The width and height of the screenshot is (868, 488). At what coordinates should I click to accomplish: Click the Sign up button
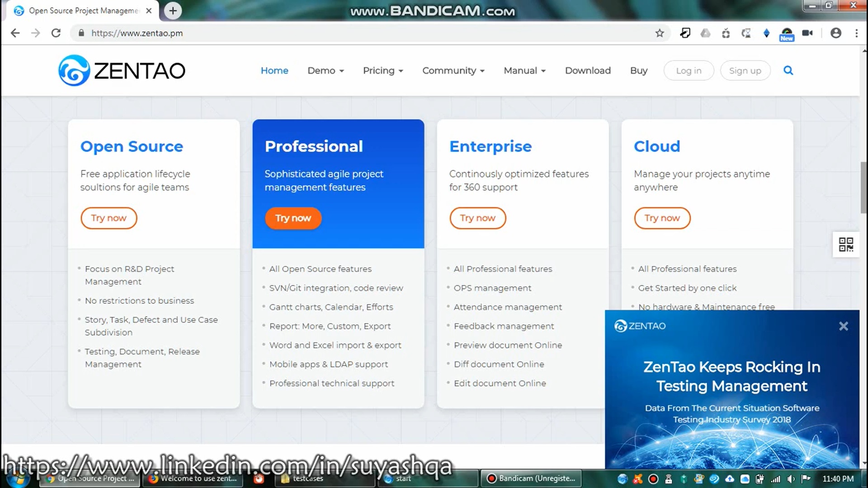click(745, 70)
